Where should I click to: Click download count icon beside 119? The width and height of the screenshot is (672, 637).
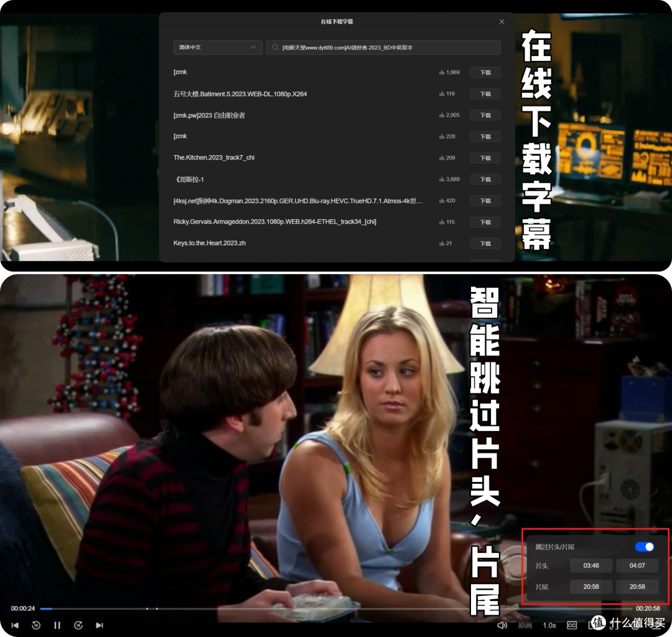tap(441, 93)
